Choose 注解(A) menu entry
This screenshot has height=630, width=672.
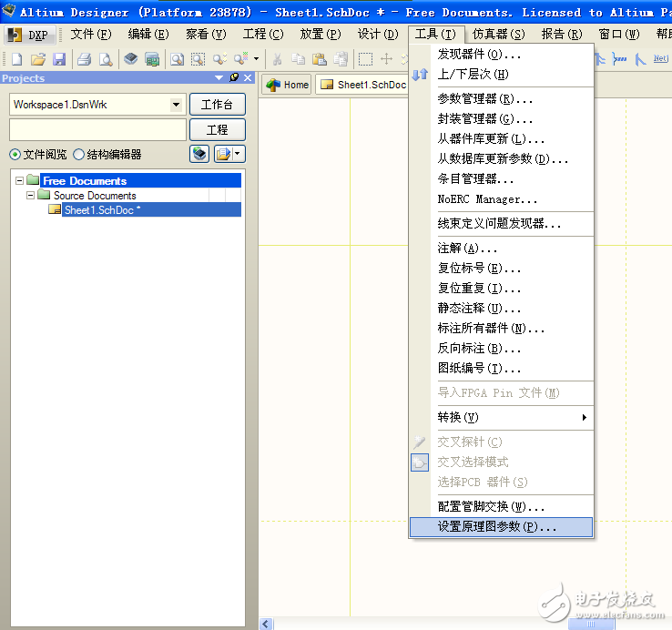pos(502,249)
